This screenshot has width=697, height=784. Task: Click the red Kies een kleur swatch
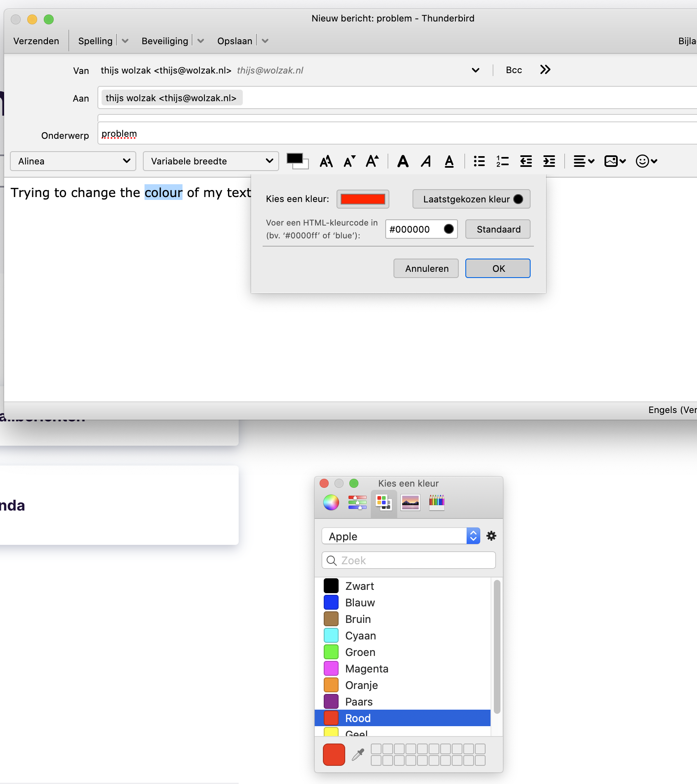(x=363, y=199)
